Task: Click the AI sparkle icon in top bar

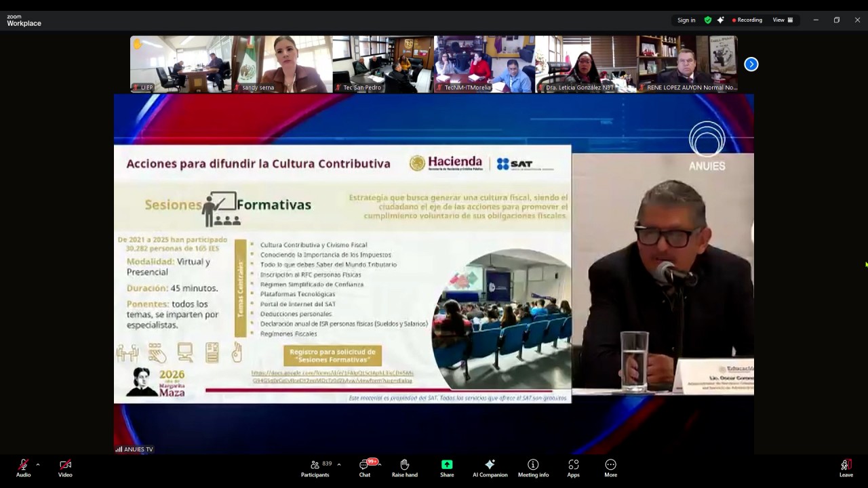Action: coord(720,20)
